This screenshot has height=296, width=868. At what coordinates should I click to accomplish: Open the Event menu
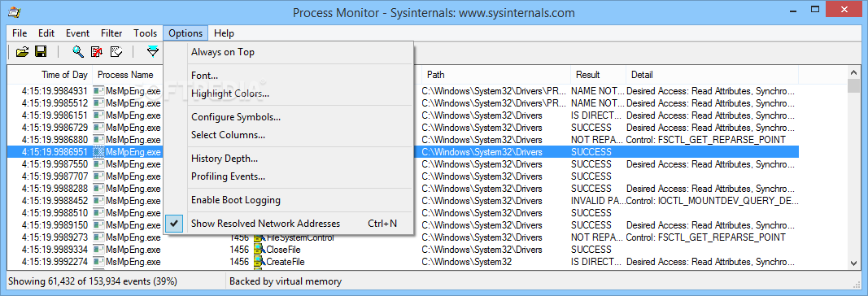point(77,33)
